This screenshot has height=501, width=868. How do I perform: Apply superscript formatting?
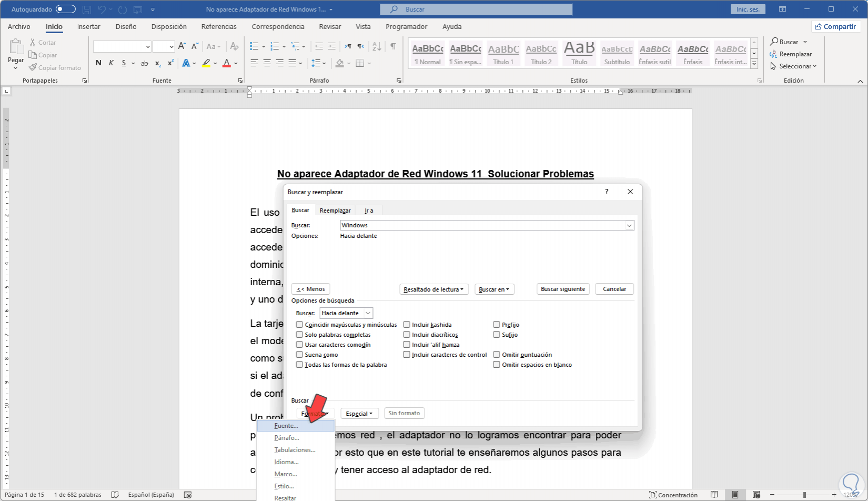tap(170, 63)
